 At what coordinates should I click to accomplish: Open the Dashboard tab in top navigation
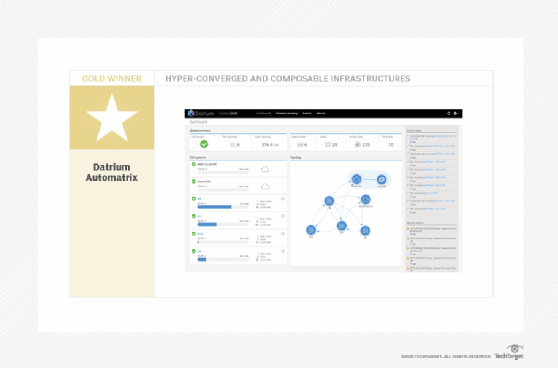264,113
